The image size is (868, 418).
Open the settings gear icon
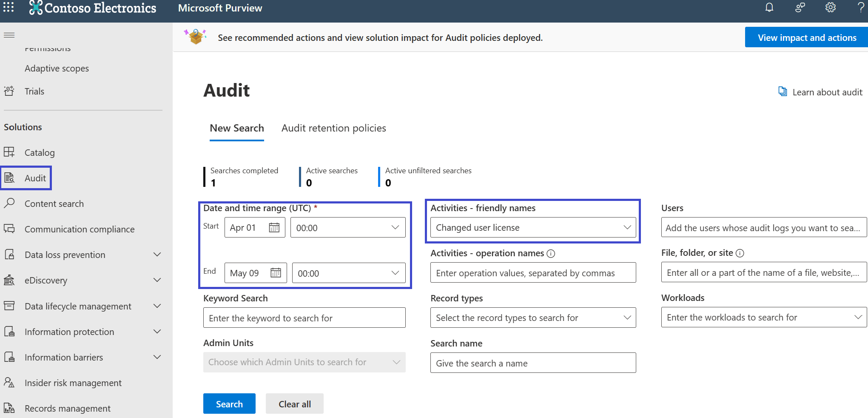[x=831, y=8]
